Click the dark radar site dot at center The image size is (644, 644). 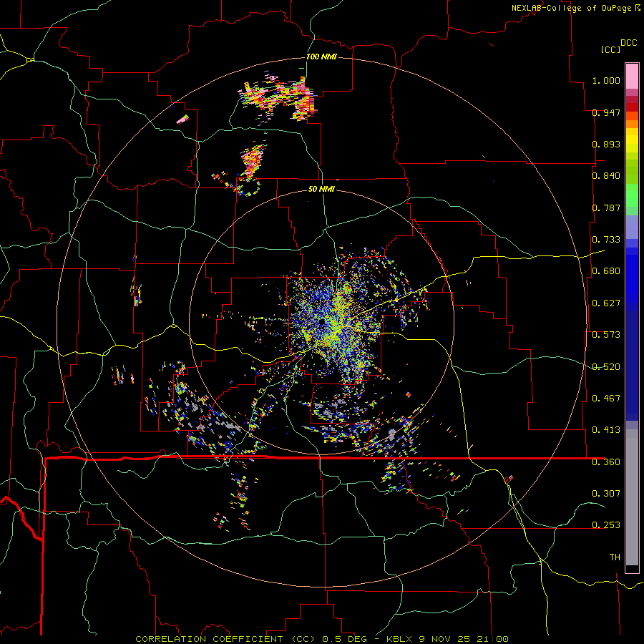coord(321,323)
